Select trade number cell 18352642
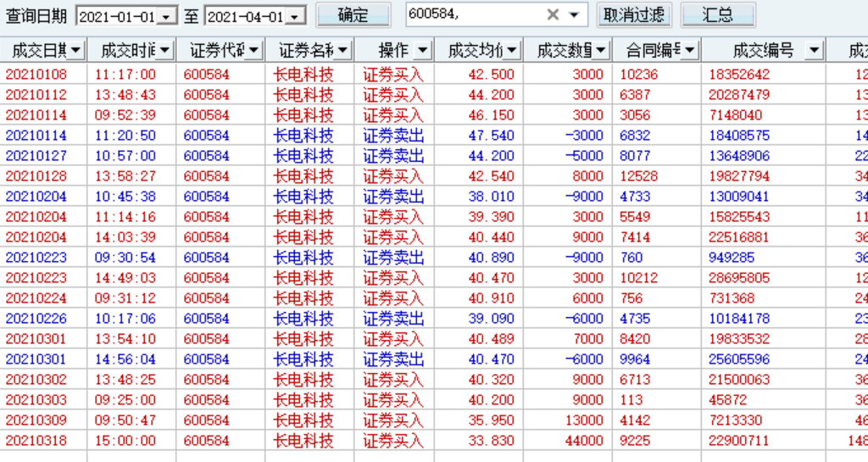Image resolution: width=868 pixels, height=462 pixels. (739, 74)
